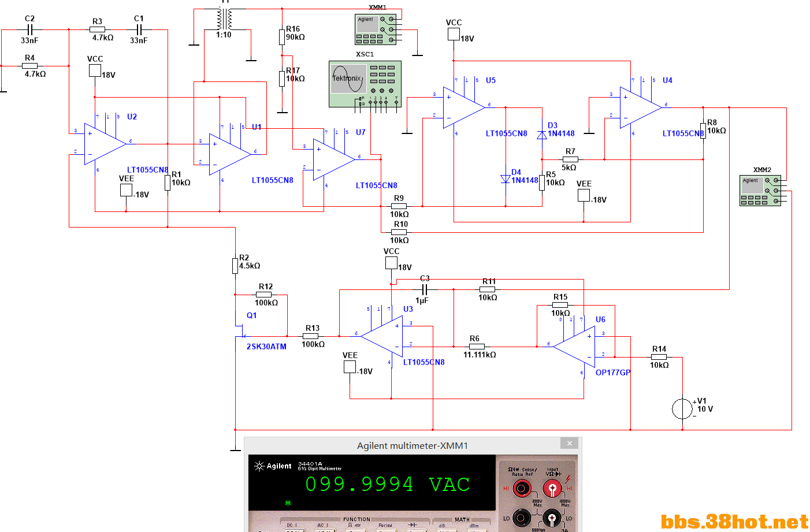
Task: Click the 10 V label of source V1
Action: coord(705,409)
